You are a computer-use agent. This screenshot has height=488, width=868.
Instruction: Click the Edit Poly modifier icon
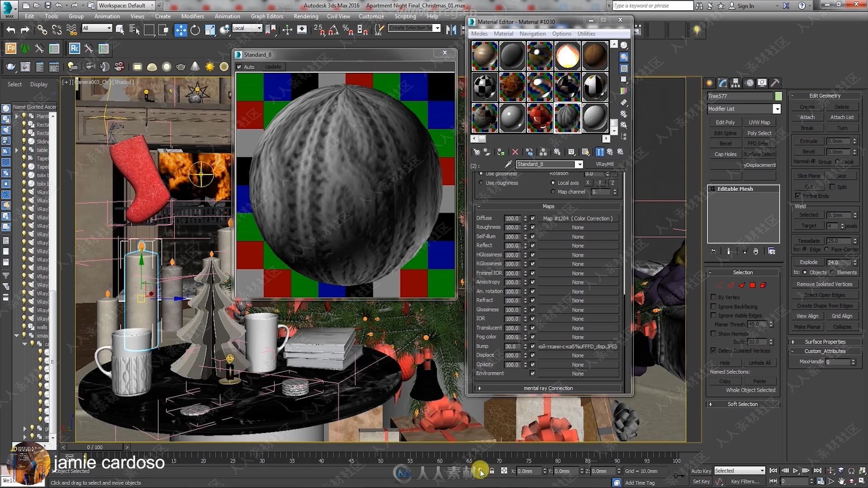point(725,122)
